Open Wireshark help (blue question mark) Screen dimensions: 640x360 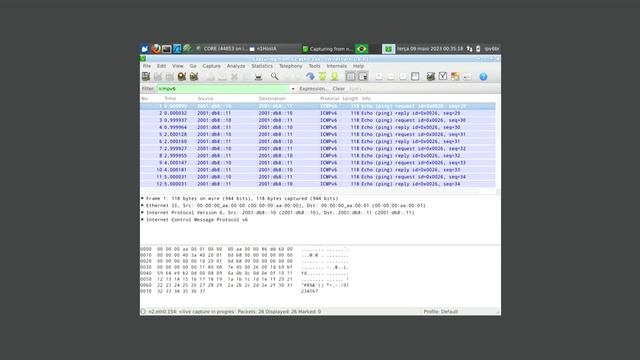pos(483,76)
